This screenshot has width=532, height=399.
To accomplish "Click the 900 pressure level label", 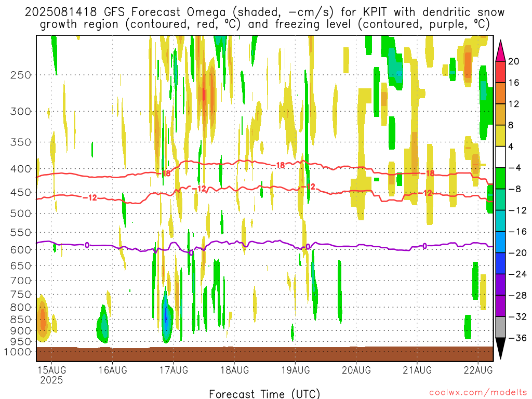I will pos(21,331).
